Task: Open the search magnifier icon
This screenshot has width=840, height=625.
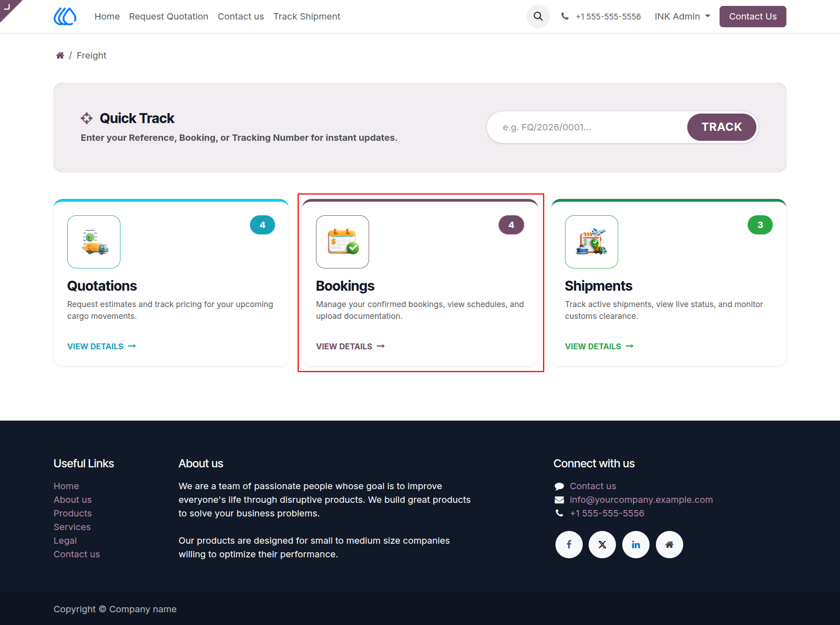Action: point(538,16)
